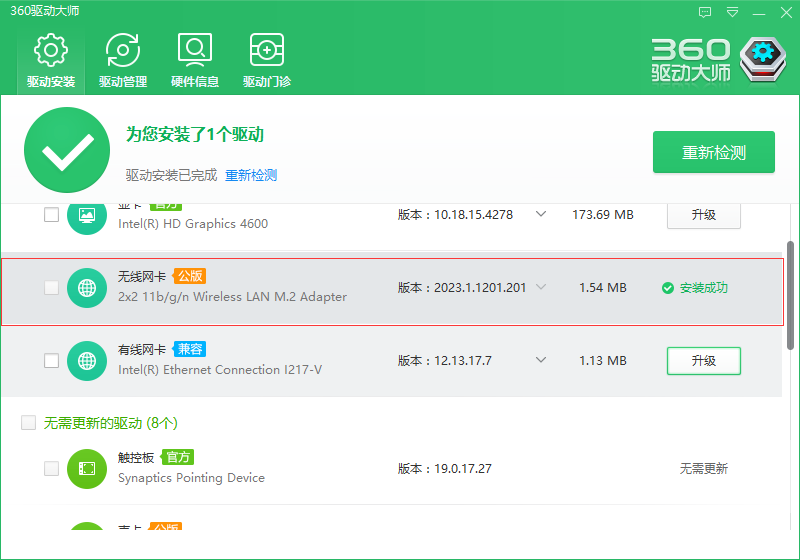
Task: Expand version dropdown for 2023.1.1201.201
Action: click(x=541, y=287)
